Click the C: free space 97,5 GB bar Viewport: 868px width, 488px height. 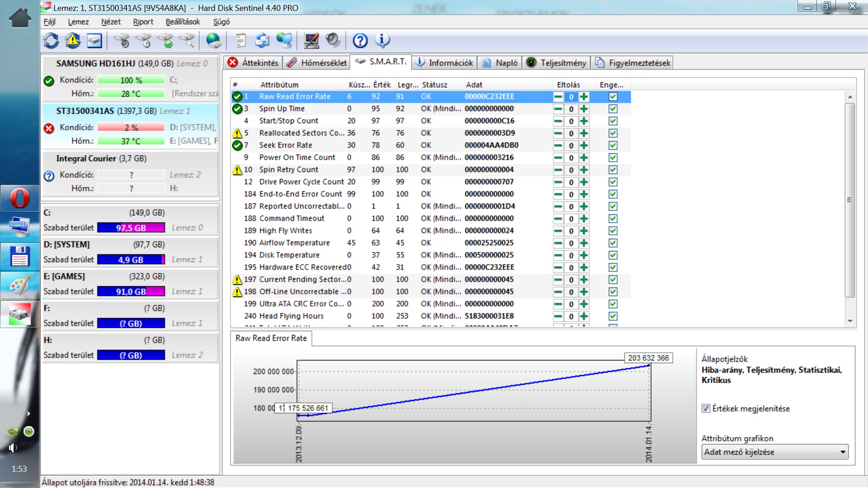pyautogui.click(x=131, y=228)
